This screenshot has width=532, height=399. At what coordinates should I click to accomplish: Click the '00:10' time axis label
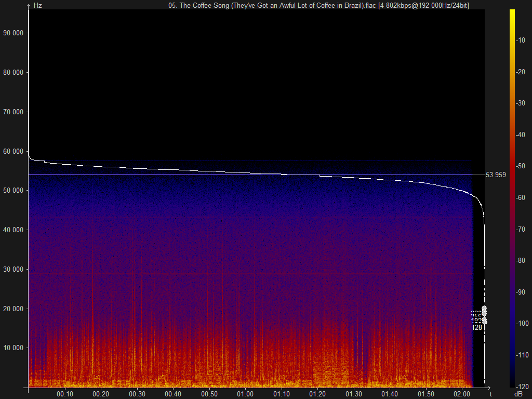[x=65, y=394]
